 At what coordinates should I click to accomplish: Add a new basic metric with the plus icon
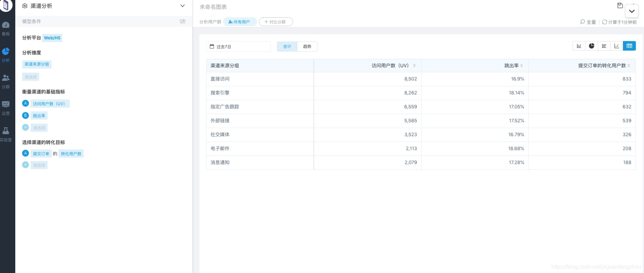click(x=25, y=127)
